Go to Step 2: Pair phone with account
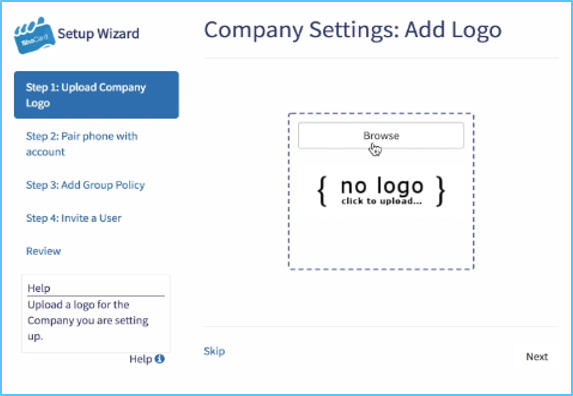This screenshot has width=573, height=396. [82, 144]
